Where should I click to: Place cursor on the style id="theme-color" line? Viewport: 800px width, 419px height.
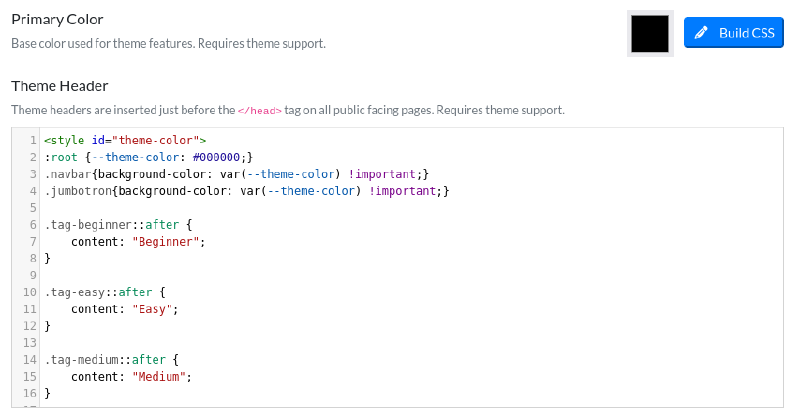pos(125,140)
